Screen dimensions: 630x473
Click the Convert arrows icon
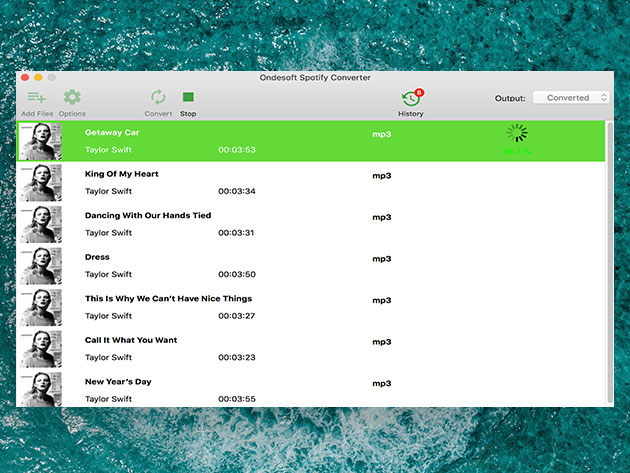coord(158,97)
